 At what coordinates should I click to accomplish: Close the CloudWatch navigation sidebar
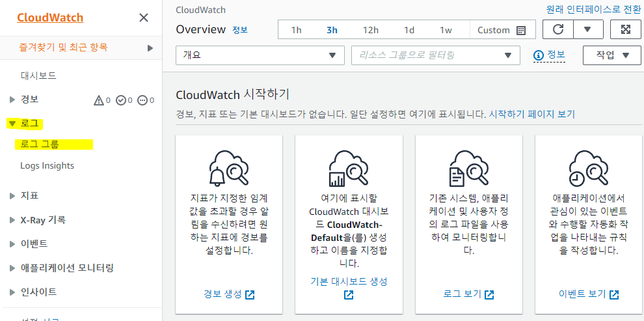pos(144,18)
